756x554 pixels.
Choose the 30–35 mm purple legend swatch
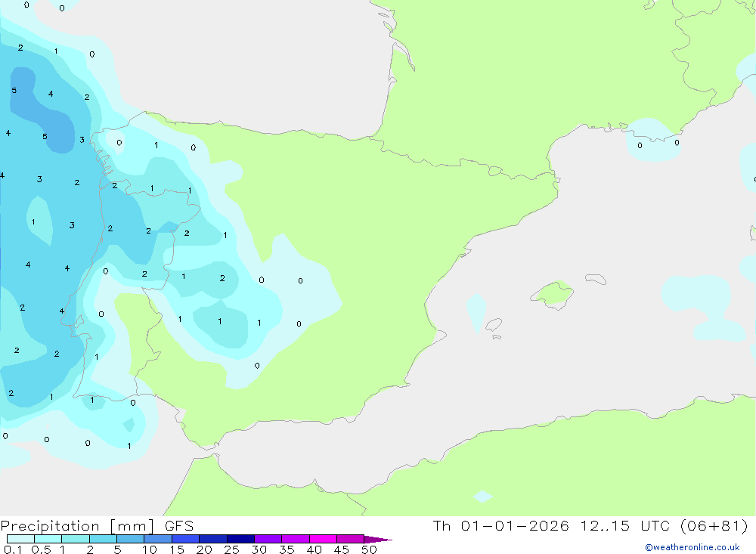(x=268, y=540)
